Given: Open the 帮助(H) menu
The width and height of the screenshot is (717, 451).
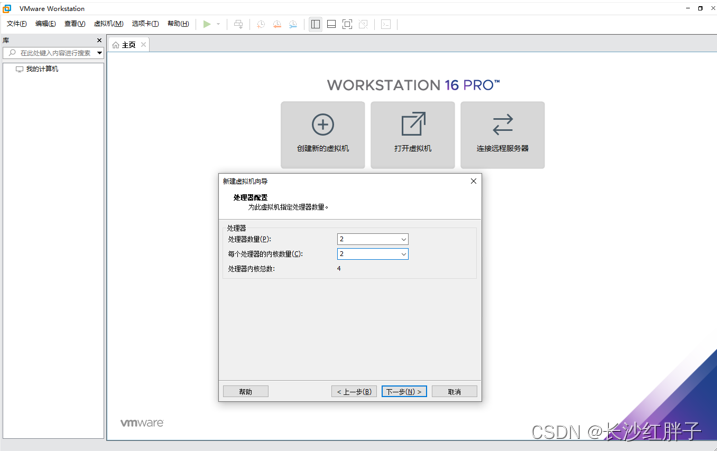Looking at the screenshot, I should (x=178, y=24).
